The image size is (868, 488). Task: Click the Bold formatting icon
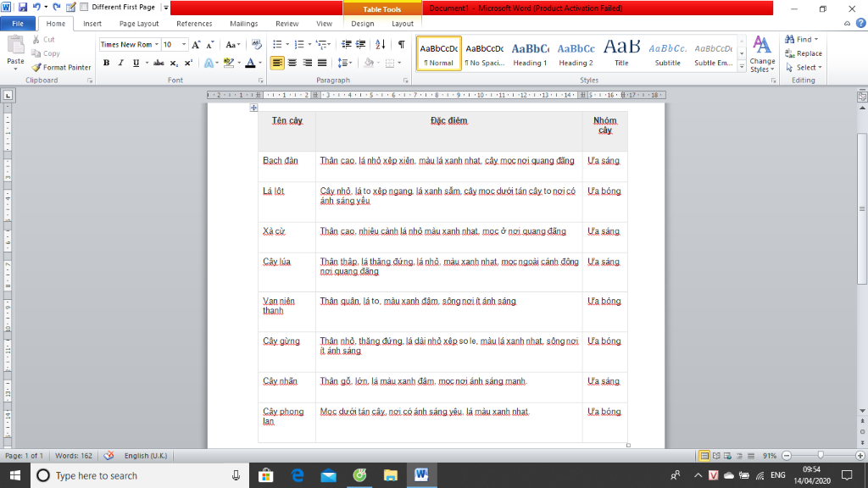point(106,63)
